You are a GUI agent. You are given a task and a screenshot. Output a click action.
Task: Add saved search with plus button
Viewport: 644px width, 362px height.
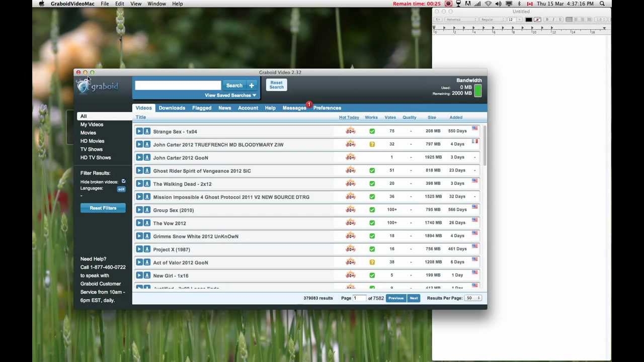252,85
